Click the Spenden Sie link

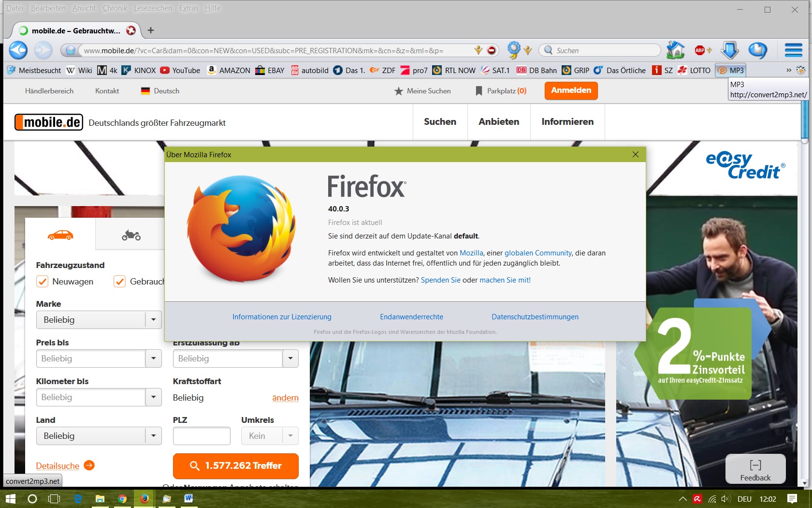point(441,280)
